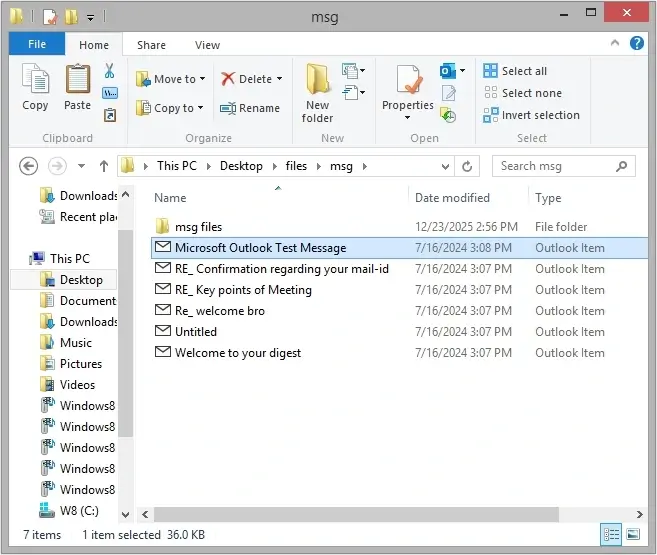The height and width of the screenshot is (555, 657).
Task: Create a New folder from ribbon
Action: [x=317, y=93]
